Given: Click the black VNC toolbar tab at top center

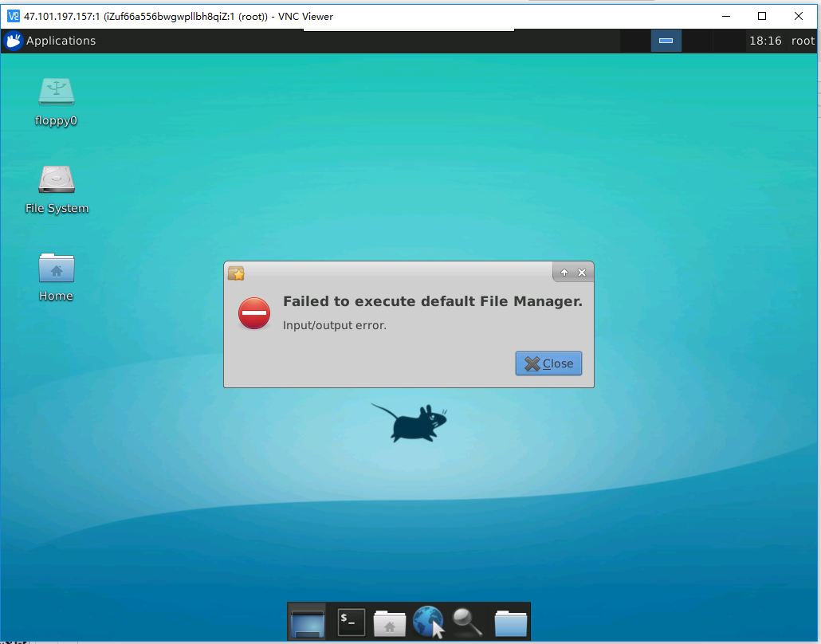Looking at the screenshot, I should [x=409, y=29].
